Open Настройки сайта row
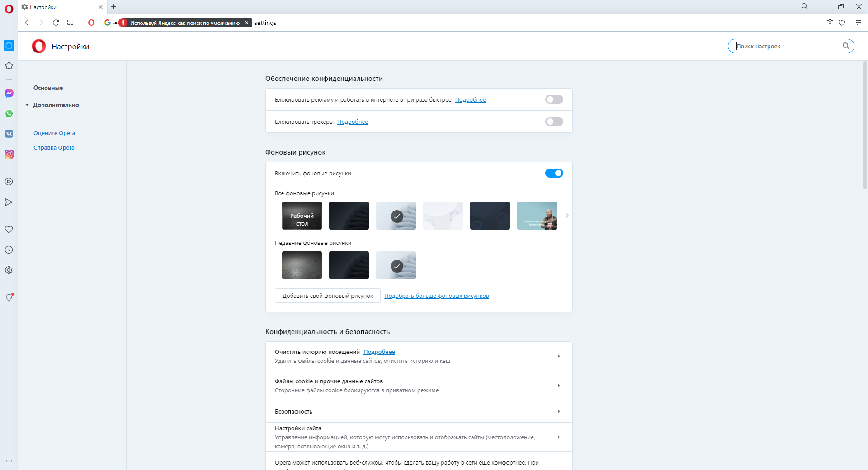The height and width of the screenshot is (470, 868). [x=419, y=437]
